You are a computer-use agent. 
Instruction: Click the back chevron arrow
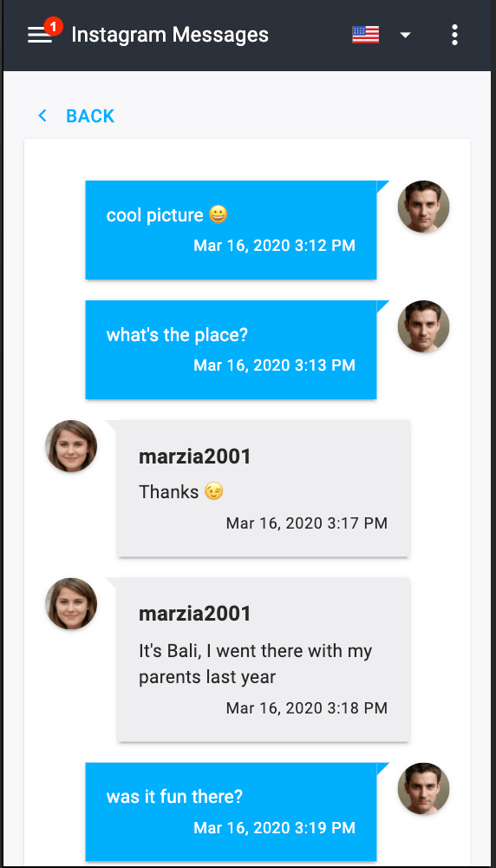[42, 115]
